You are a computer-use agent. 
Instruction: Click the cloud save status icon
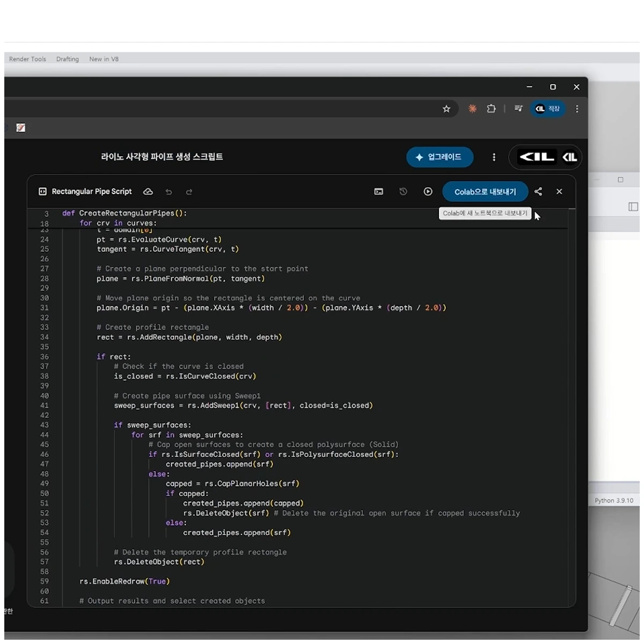[148, 192]
